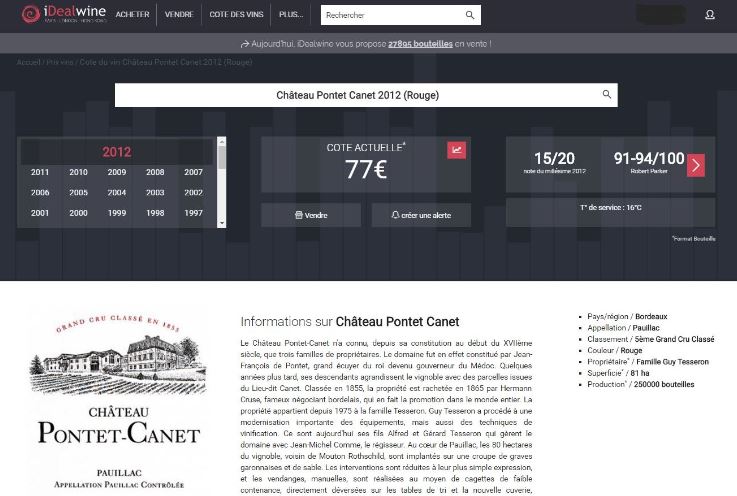
Task: Click Classement 5ème Grand Cru Classé entry
Action: (651, 339)
